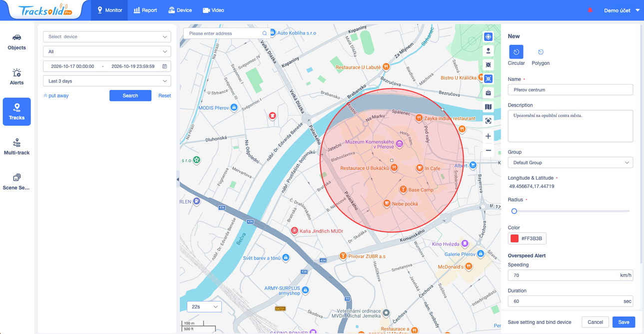Open the calendar icon of date range
644x334 pixels.
point(164,66)
